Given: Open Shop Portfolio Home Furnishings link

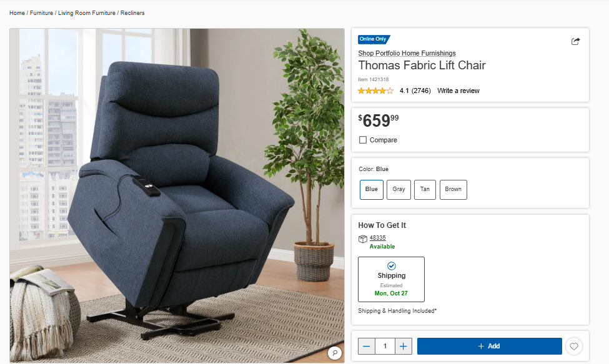Looking at the screenshot, I should click(407, 53).
